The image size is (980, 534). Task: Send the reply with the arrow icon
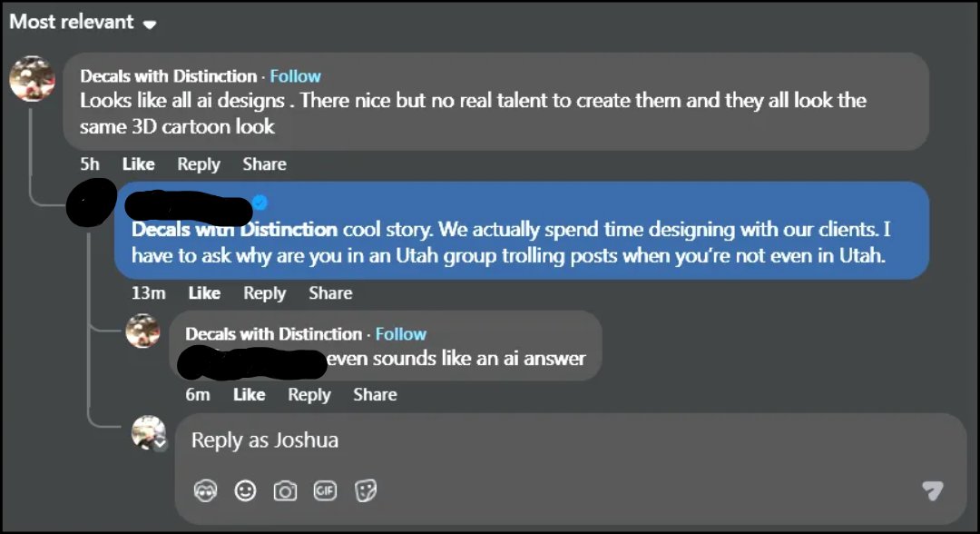click(x=933, y=490)
